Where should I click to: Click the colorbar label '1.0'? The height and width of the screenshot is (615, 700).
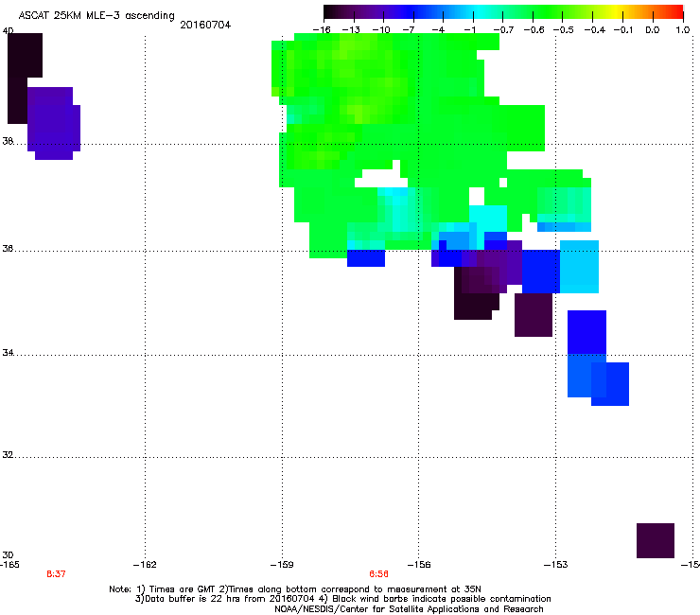point(683,30)
